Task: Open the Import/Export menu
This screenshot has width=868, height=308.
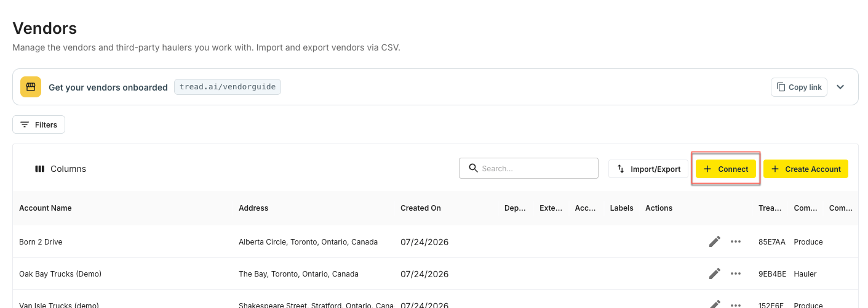Action: [648, 169]
